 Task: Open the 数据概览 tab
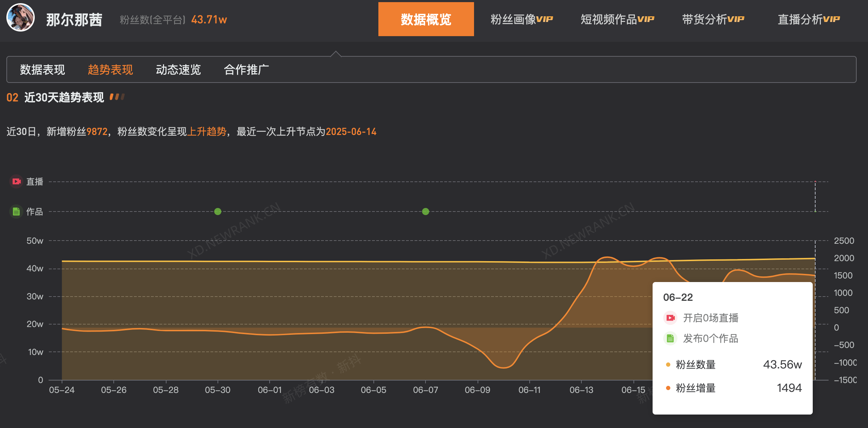(x=426, y=19)
